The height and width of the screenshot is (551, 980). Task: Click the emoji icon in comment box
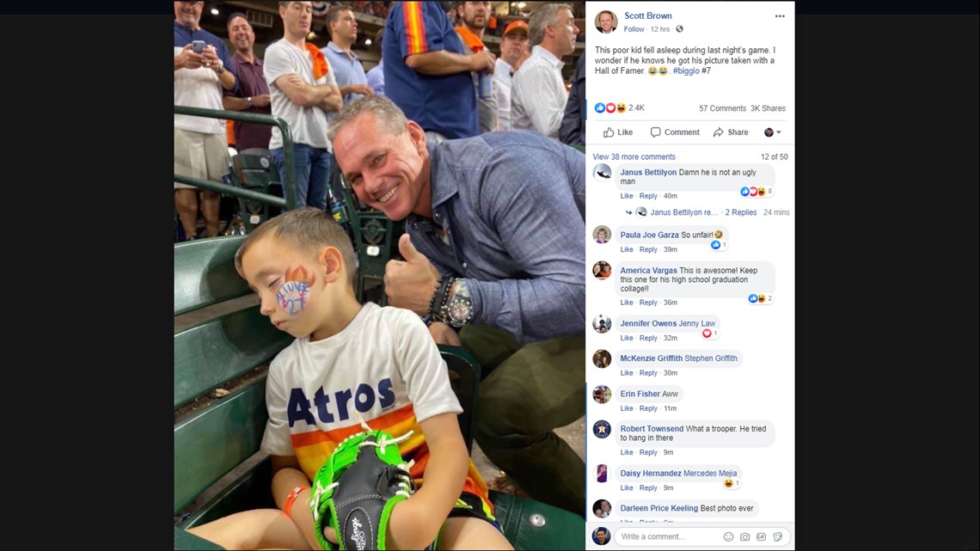coord(728,536)
